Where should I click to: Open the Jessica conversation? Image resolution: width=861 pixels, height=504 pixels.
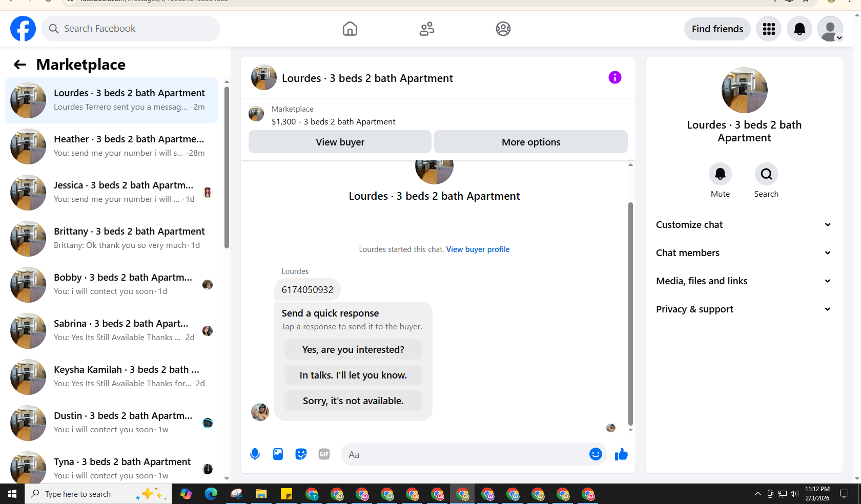(112, 193)
